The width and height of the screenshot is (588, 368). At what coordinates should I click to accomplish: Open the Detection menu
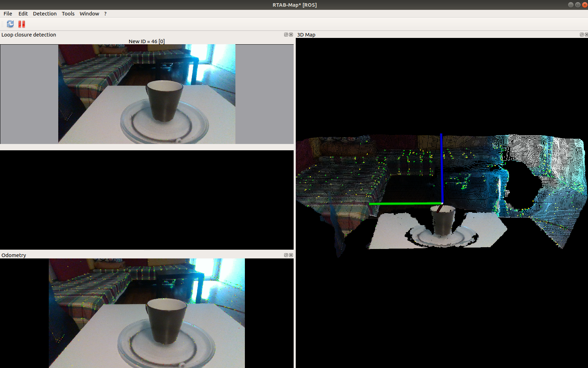(x=45, y=14)
